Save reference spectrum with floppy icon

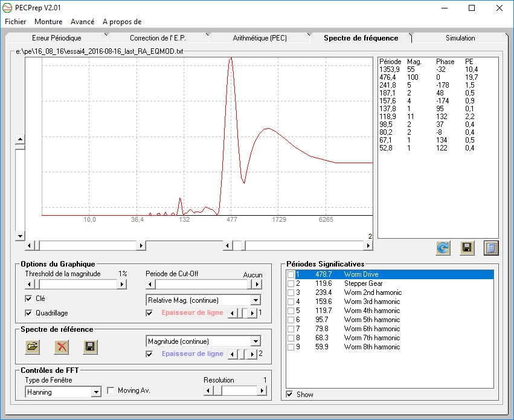click(91, 346)
